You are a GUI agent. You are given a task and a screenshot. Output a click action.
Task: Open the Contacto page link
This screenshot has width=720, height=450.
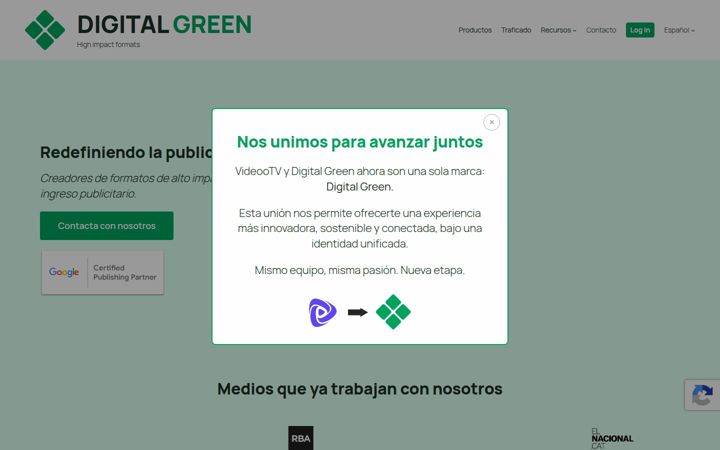[x=601, y=30]
